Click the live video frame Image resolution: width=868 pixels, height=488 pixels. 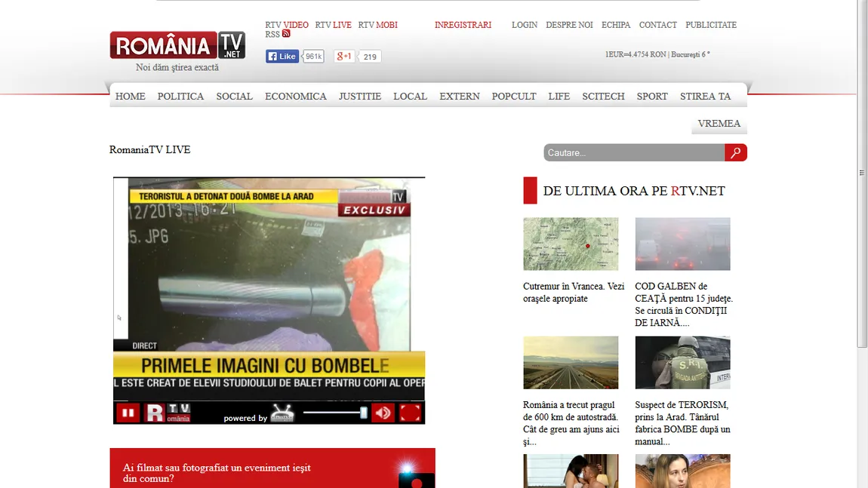(x=269, y=287)
